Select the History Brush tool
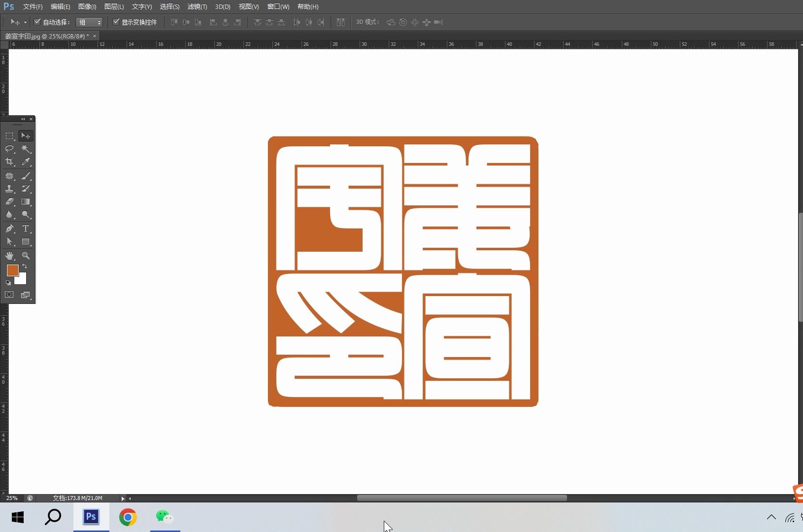Viewport: 803px width, 532px height. pyautogui.click(x=26, y=189)
